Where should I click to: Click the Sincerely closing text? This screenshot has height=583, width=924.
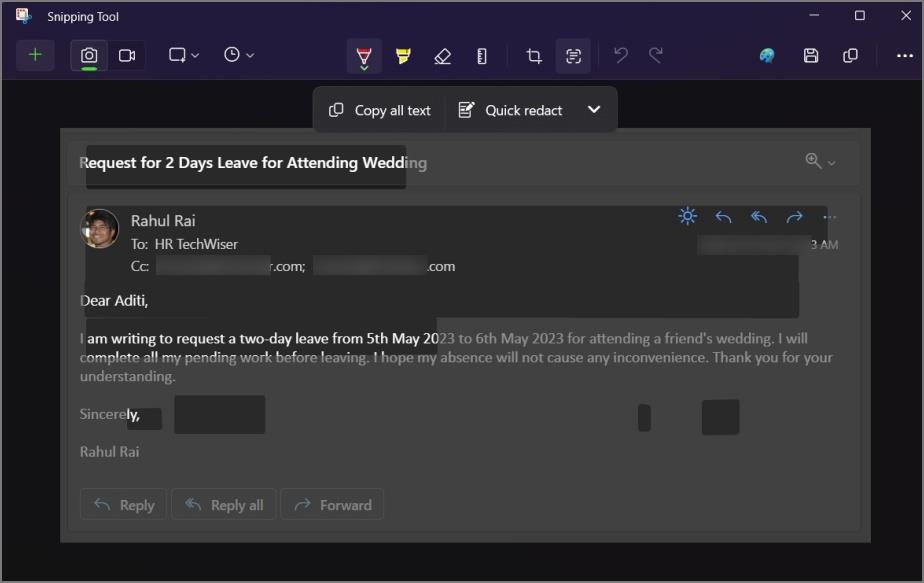[110, 414]
